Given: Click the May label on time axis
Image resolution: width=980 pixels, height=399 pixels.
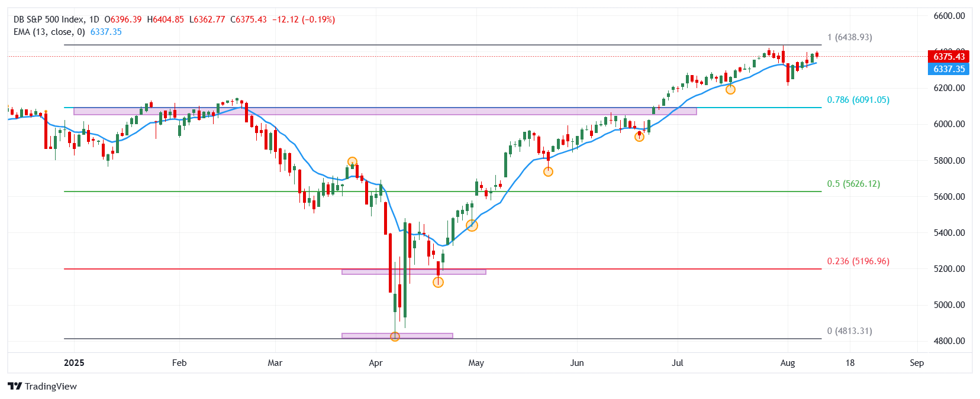Looking at the screenshot, I should coord(476,363).
